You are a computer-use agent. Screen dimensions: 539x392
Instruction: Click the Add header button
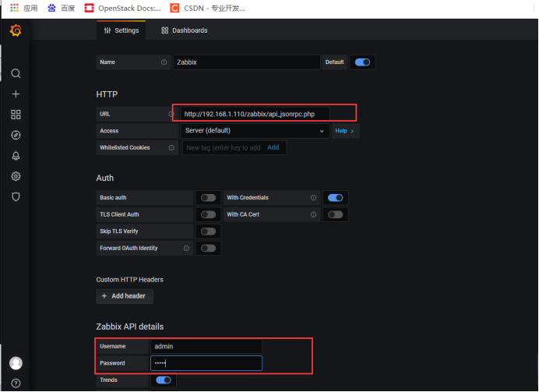pos(125,296)
